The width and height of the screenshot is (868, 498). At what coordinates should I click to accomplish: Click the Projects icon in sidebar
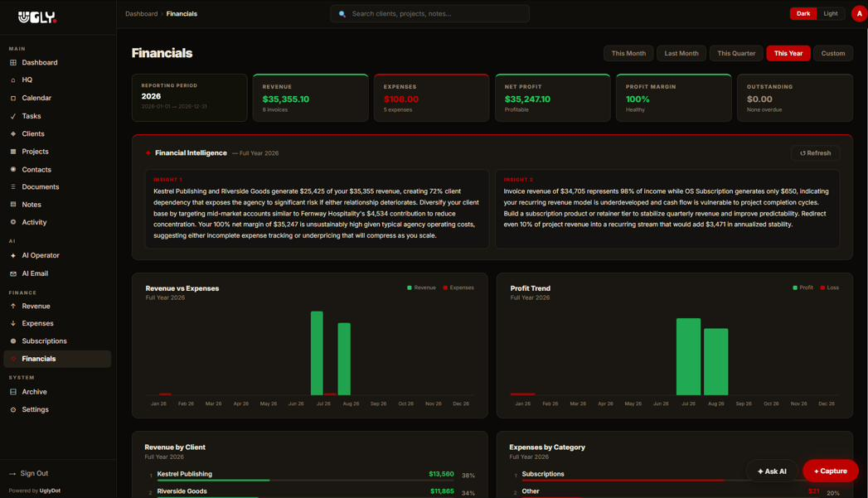click(x=13, y=152)
